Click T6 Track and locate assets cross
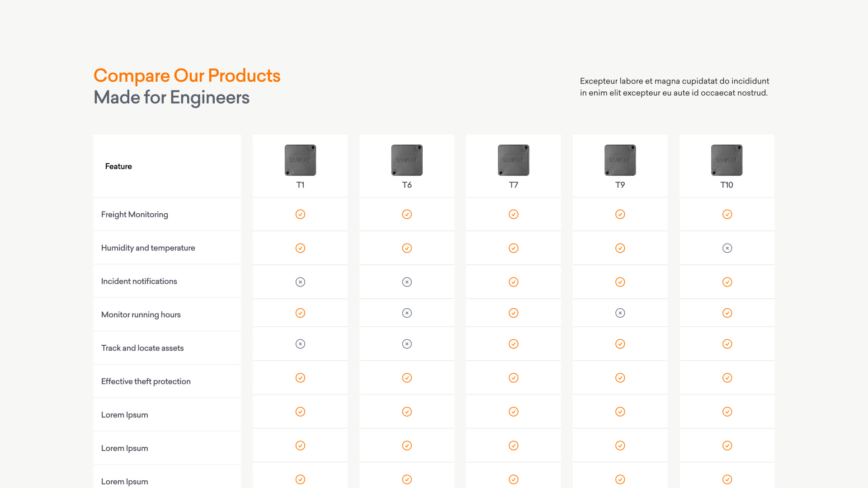This screenshot has height=488, width=868. pos(407,344)
